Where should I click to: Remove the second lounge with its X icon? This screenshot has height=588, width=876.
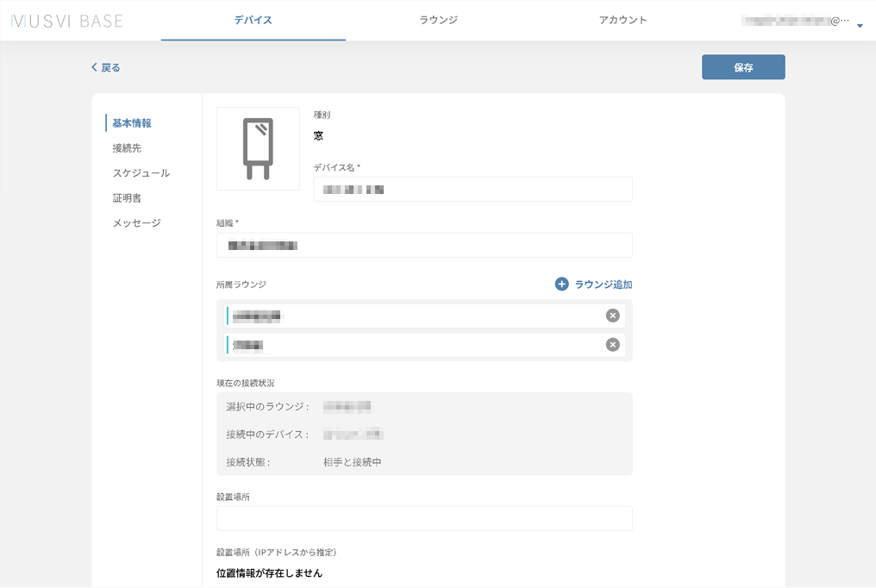(612, 345)
